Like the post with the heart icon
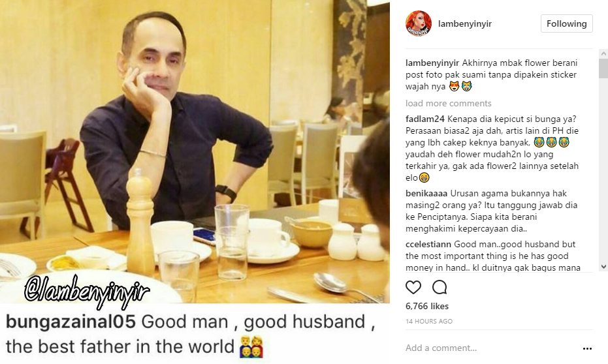Viewport: 608px width, 364px height. click(x=413, y=287)
